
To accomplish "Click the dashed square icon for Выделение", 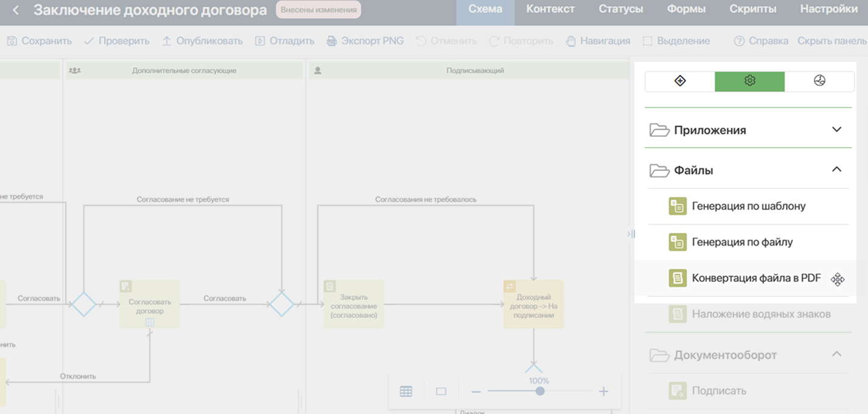I will 648,41.
